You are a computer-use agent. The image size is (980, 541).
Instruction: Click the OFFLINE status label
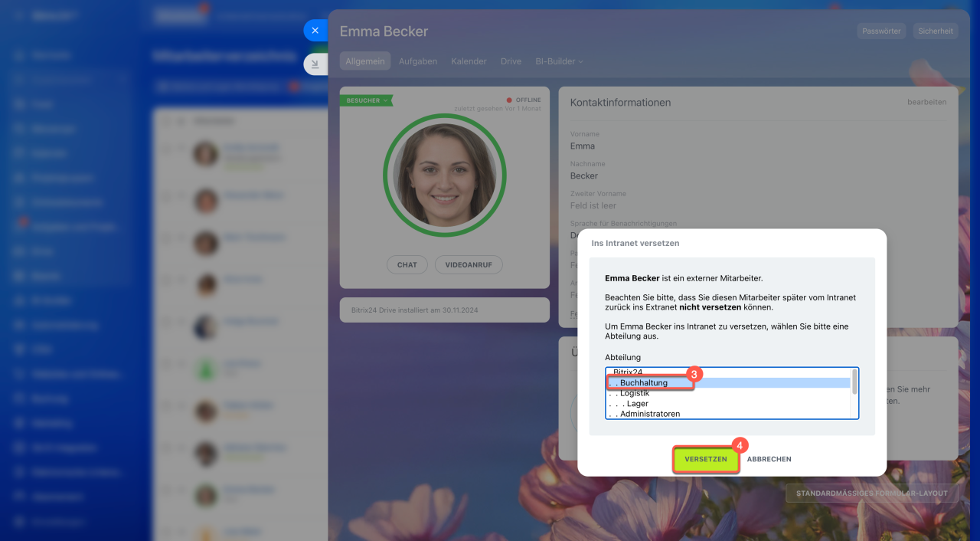528,100
